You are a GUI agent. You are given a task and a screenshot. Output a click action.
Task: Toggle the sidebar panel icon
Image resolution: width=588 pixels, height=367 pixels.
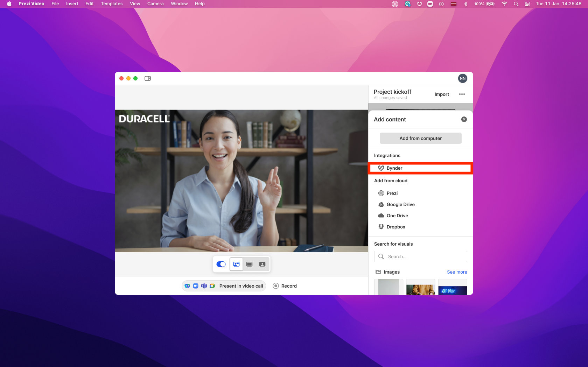coord(148,78)
